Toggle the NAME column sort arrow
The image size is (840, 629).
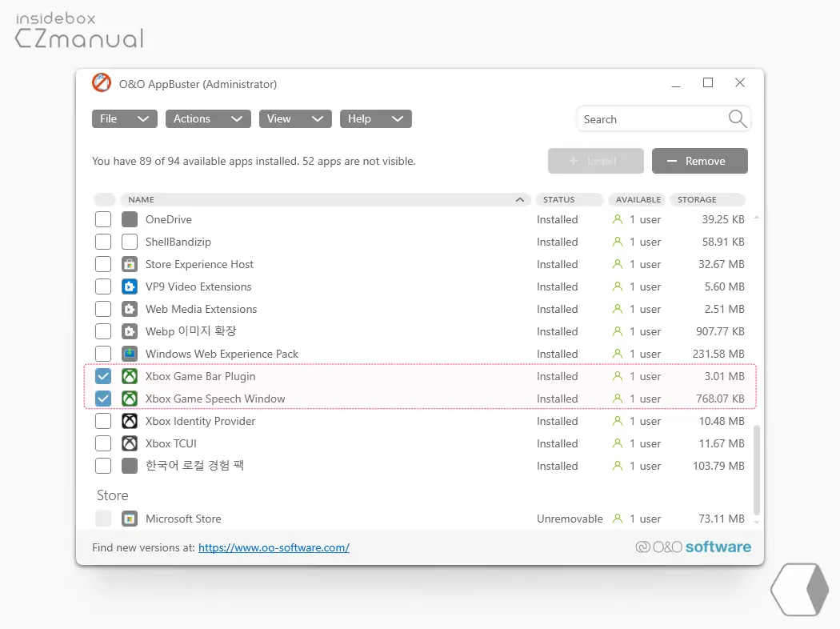coord(520,199)
